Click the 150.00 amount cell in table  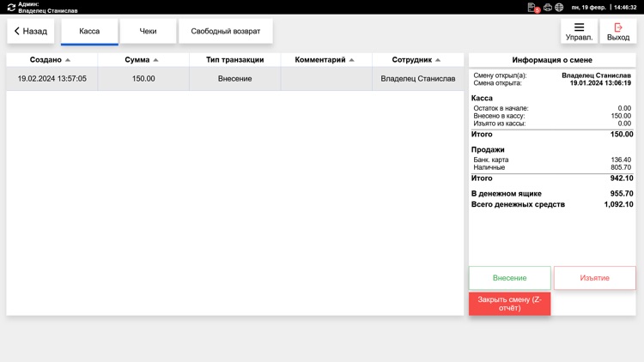click(x=143, y=78)
